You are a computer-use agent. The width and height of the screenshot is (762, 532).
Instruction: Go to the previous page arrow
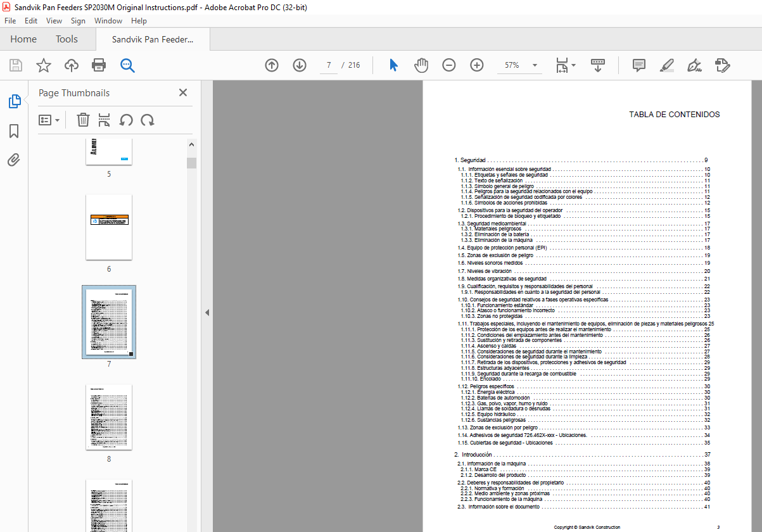pyautogui.click(x=272, y=65)
